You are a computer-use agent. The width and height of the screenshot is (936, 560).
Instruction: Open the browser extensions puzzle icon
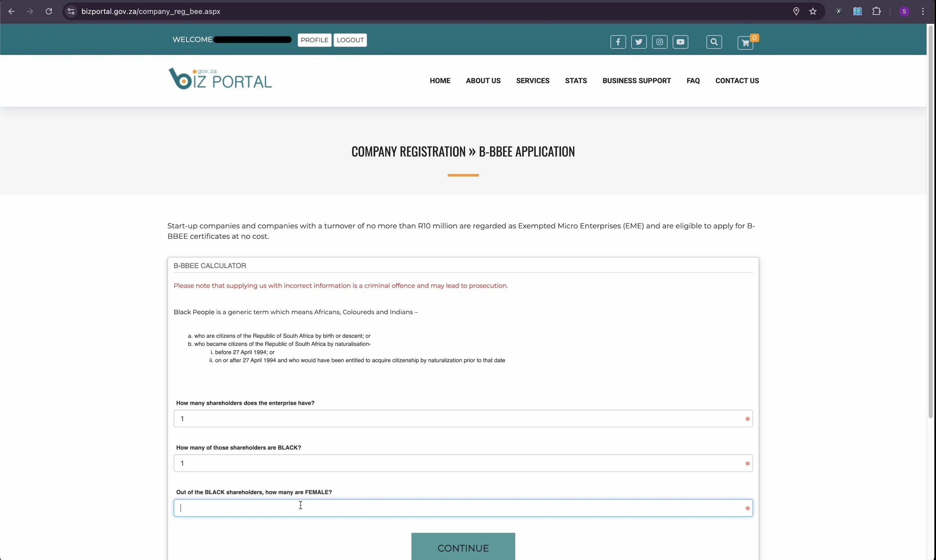click(x=876, y=11)
